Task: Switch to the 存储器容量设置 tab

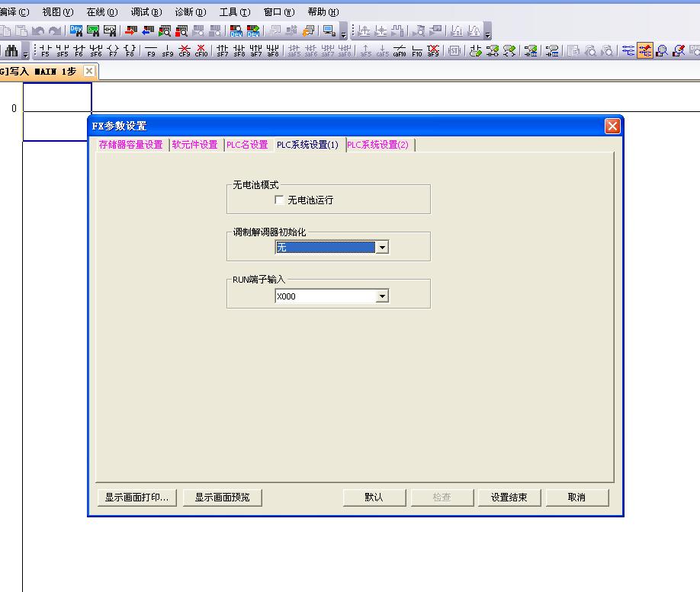Action: pos(130,145)
